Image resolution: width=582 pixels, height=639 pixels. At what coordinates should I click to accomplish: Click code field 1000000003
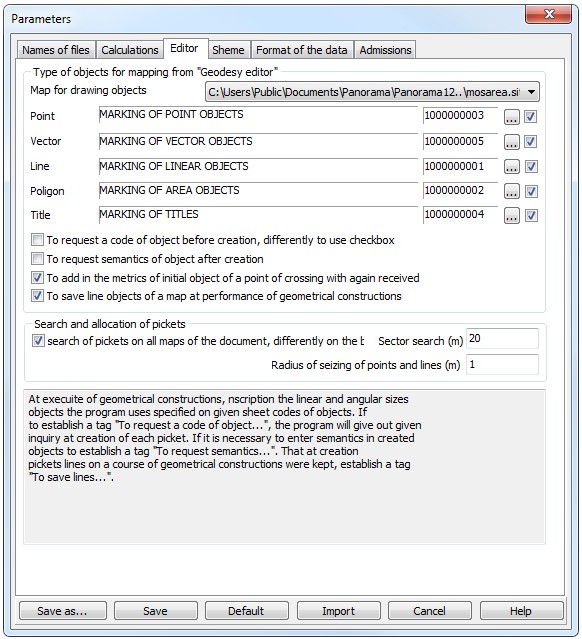pyautogui.click(x=461, y=115)
